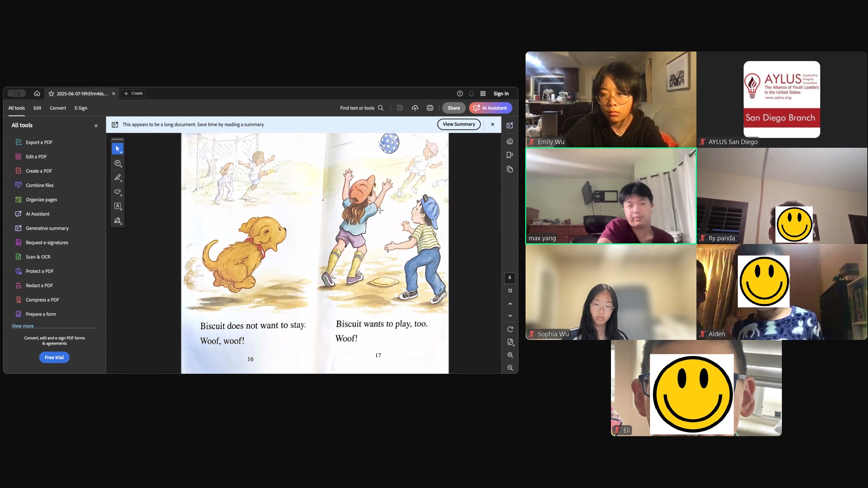Open comments panel on right rail
Image resolution: width=868 pixels, height=488 pixels.
click(x=510, y=141)
